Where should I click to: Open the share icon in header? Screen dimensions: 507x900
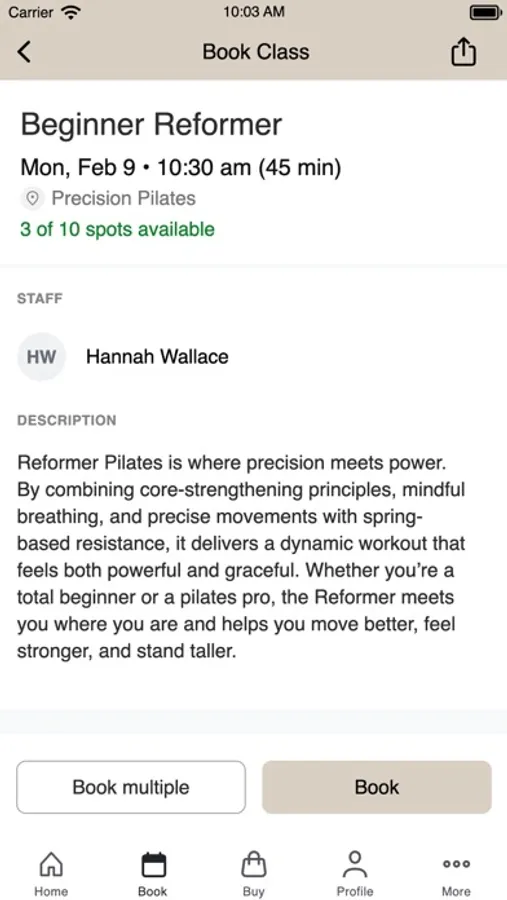(x=463, y=52)
